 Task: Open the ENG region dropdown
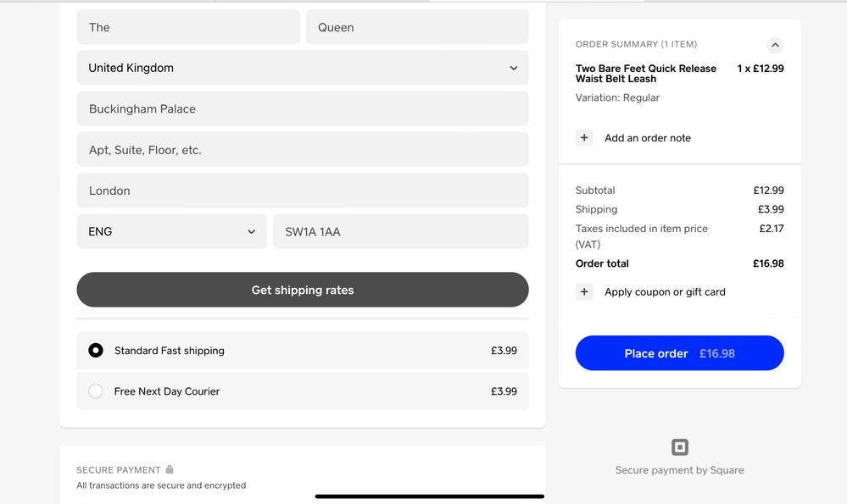coord(172,231)
